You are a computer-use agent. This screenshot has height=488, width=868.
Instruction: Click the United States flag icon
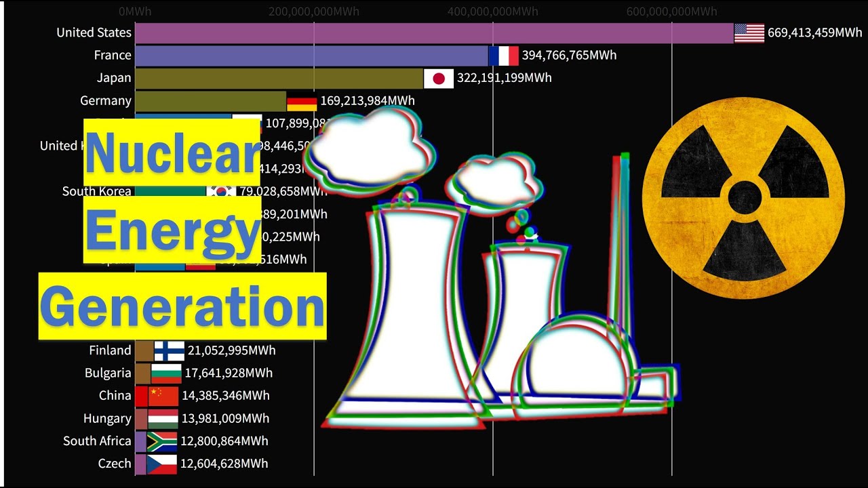pyautogui.click(x=749, y=33)
